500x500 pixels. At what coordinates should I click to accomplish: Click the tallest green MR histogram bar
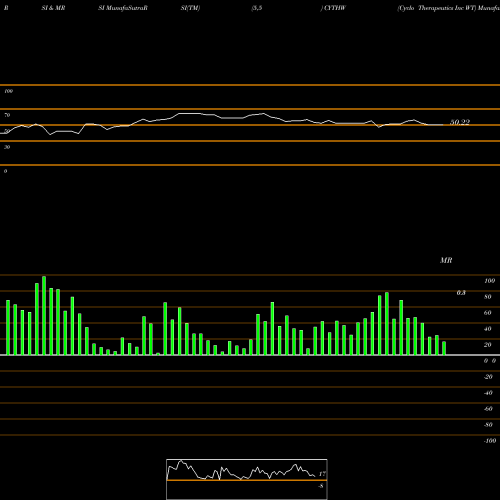click(44, 315)
